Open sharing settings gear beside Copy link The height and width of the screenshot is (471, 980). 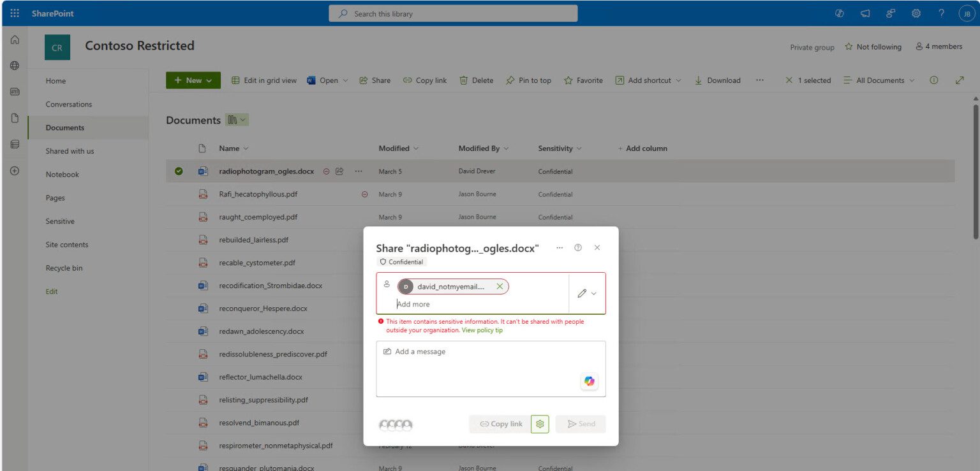[540, 424]
